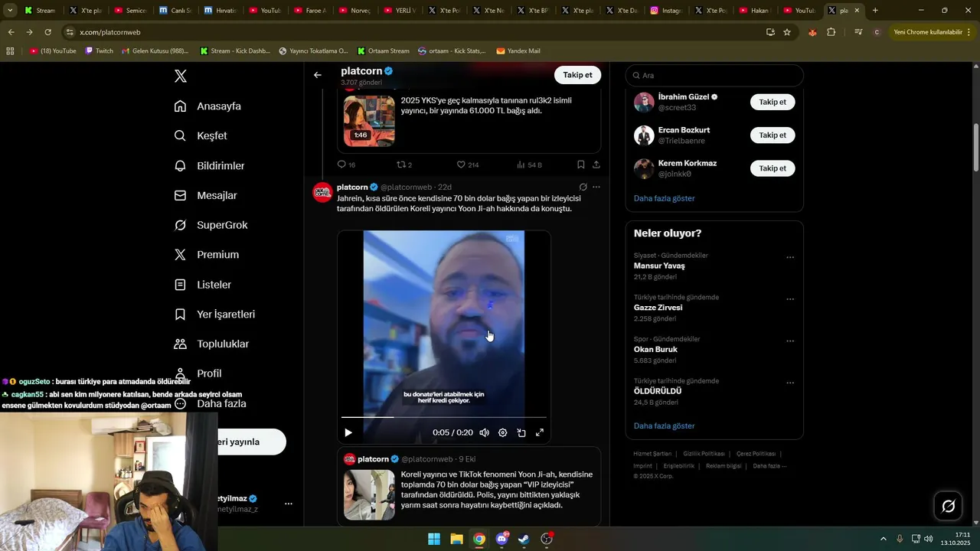
Task: Open Okan Buruk trend options
Action: click(790, 341)
